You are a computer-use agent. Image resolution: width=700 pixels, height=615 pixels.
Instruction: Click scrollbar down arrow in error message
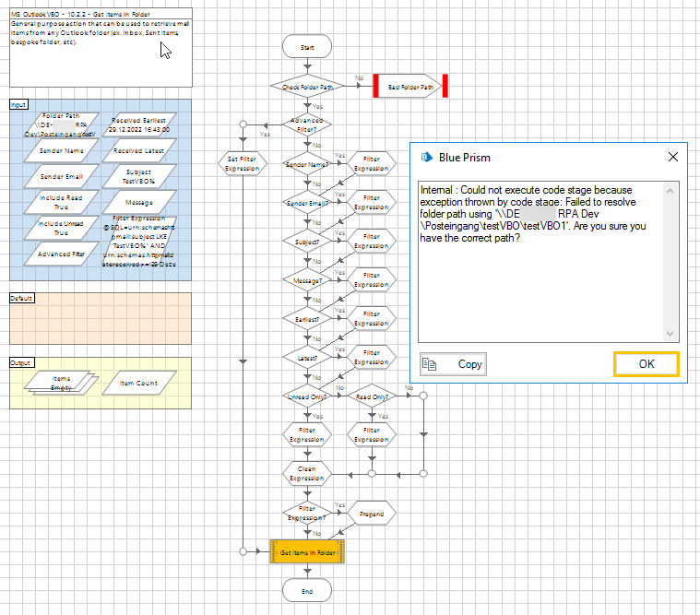point(670,334)
